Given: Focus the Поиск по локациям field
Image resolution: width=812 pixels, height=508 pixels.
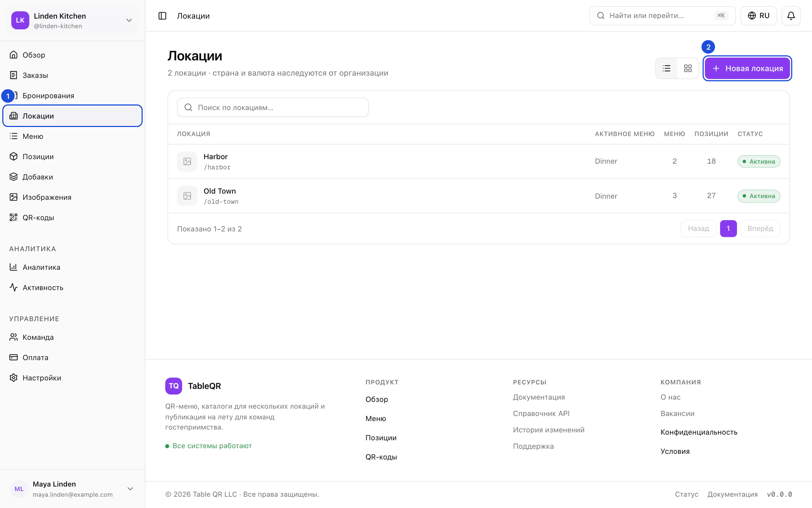Looking at the screenshot, I should 273,108.
